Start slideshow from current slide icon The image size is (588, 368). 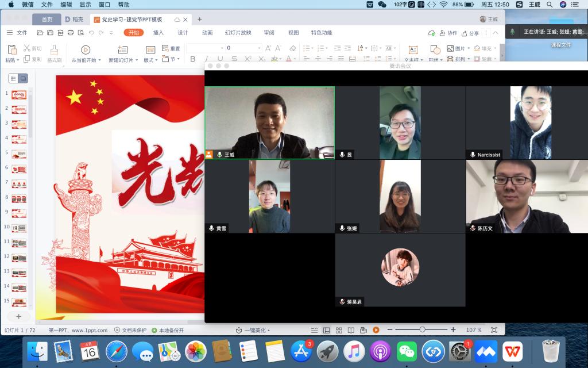coord(86,50)
